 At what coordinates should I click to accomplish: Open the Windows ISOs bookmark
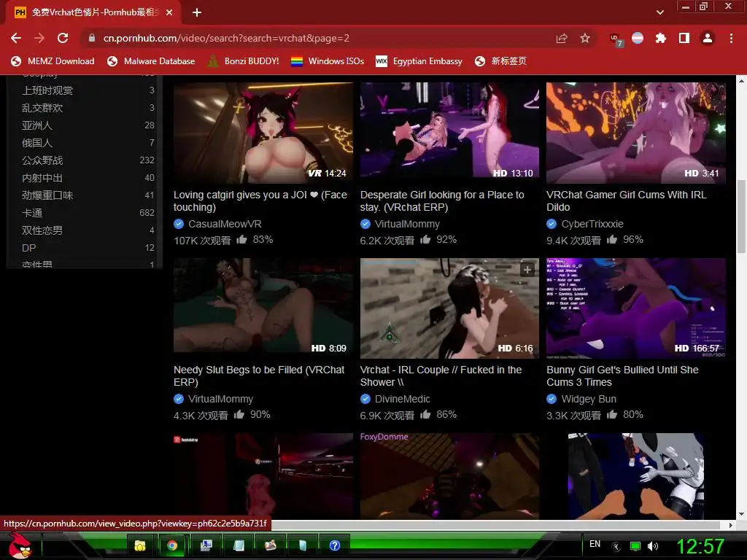point(328,61)
